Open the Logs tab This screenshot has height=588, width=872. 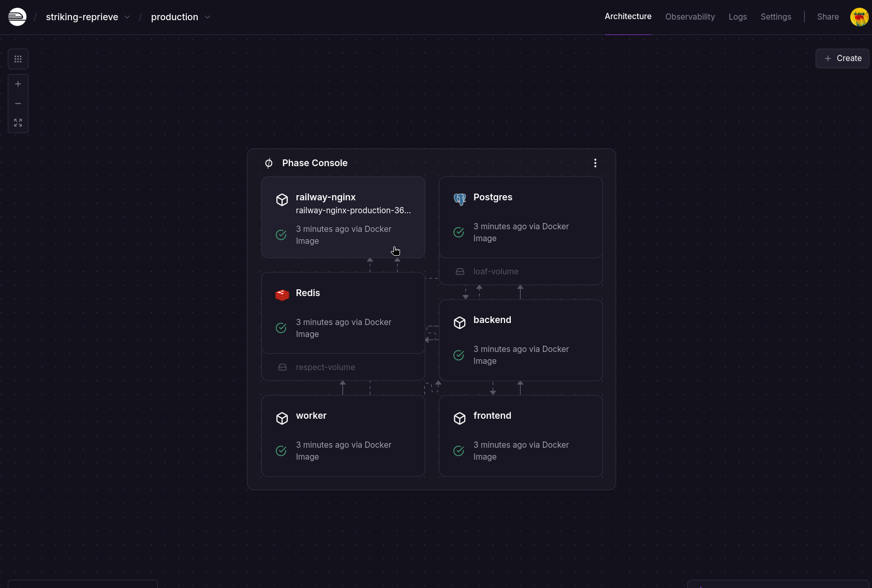pyautogui.click(x=737, y=17)
